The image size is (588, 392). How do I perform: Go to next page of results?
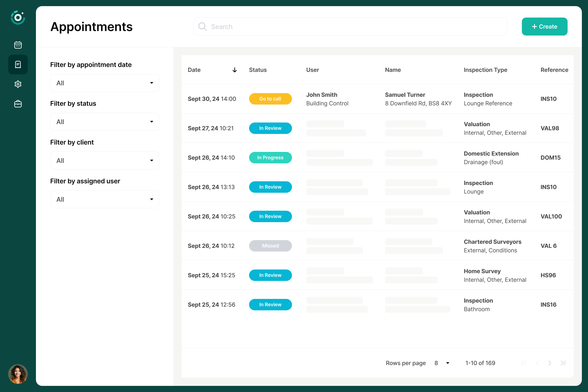click(549, 363)
